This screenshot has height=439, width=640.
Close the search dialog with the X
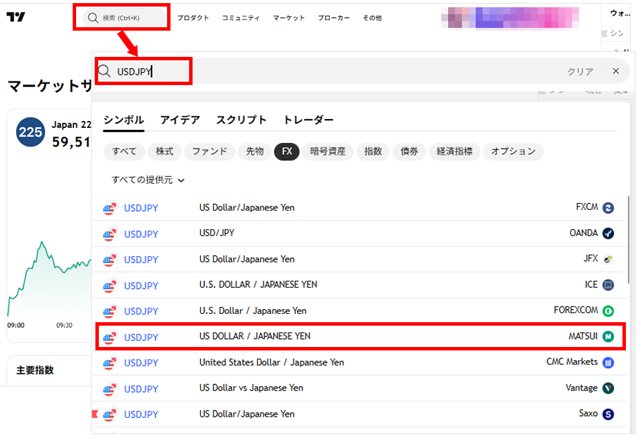click(x=616, y=71)
